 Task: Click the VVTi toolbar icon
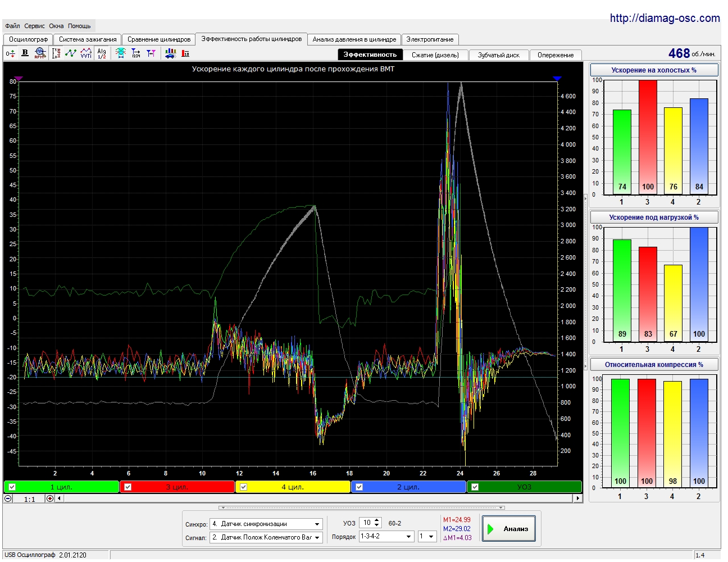coord(86,53)
